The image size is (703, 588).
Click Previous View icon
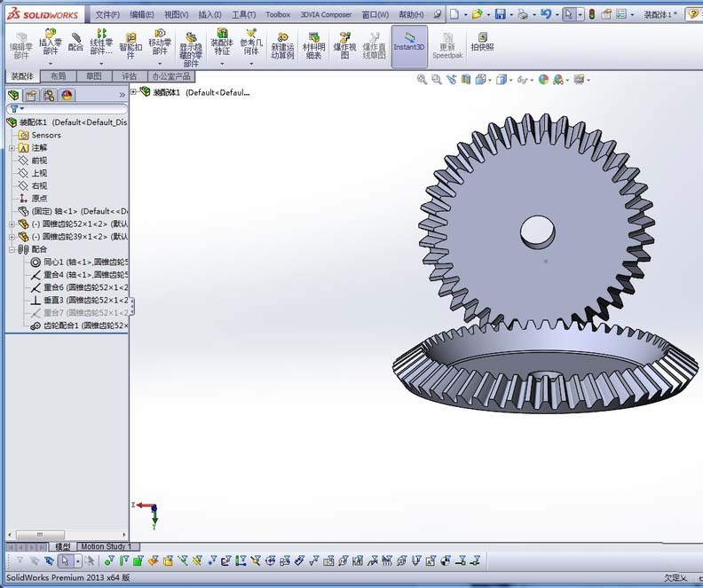[x=451, y=80]
